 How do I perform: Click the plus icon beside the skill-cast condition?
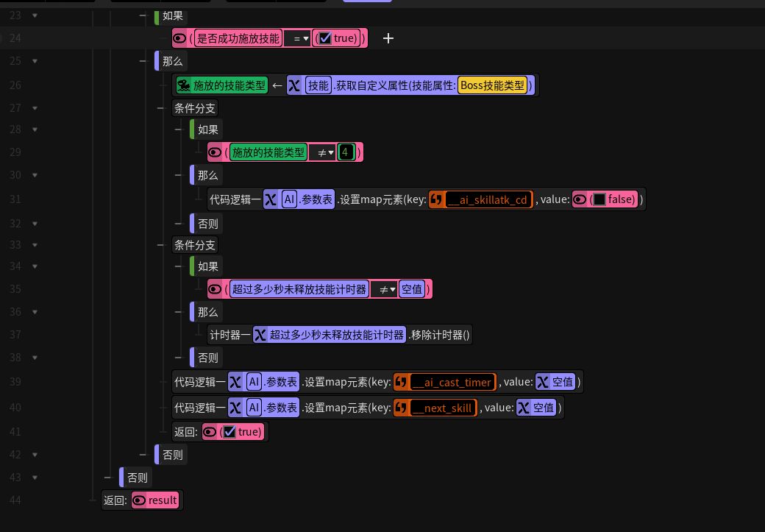388,38
